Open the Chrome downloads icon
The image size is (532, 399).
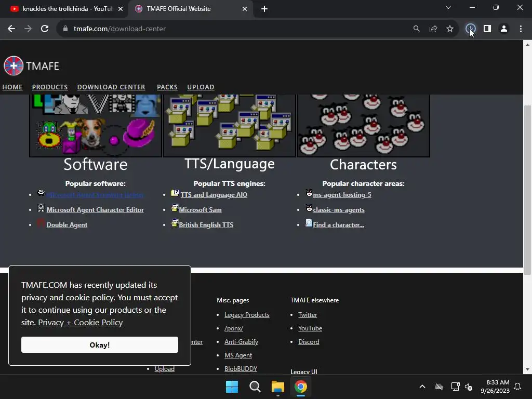470,29
